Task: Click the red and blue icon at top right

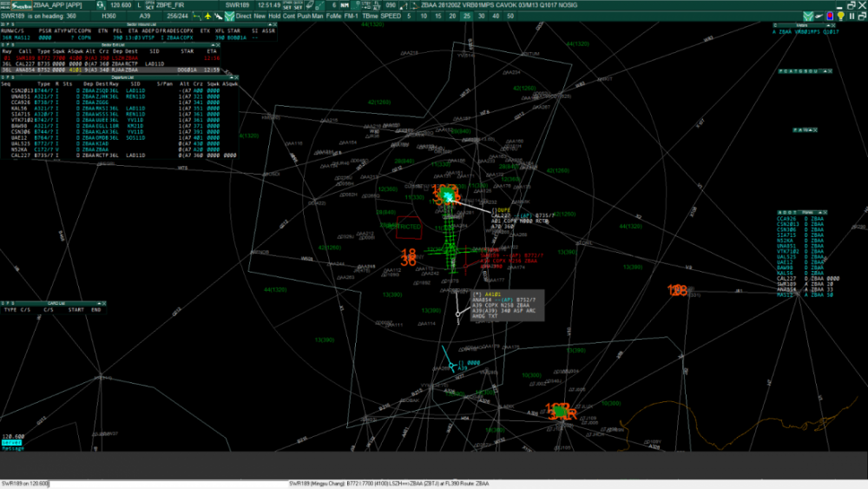Action: (x=830, y=16)
